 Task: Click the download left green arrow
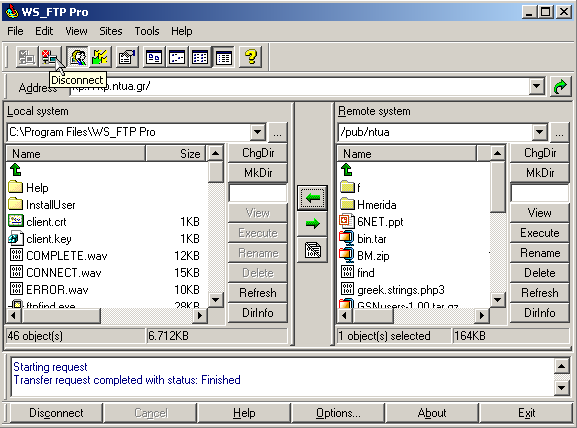(x=312, y=198)
